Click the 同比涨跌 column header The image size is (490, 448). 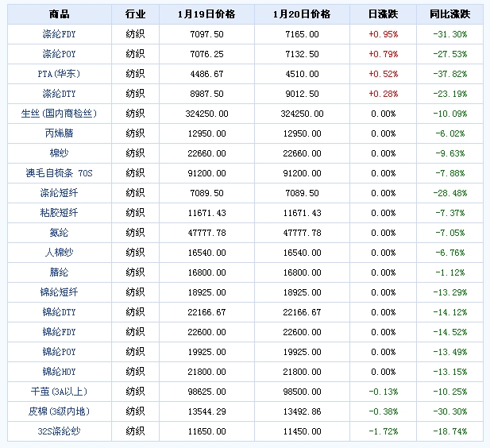coord(449,14)
